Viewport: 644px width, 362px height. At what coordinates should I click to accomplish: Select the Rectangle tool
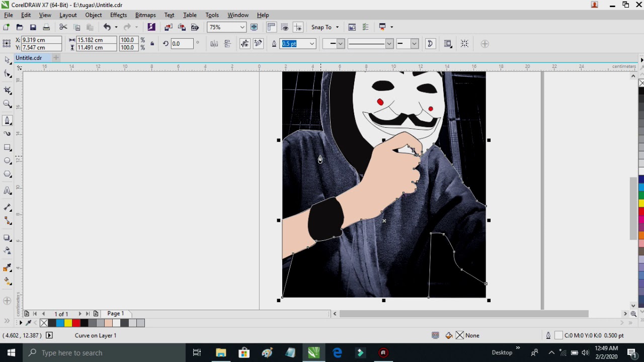coord(8,147)
